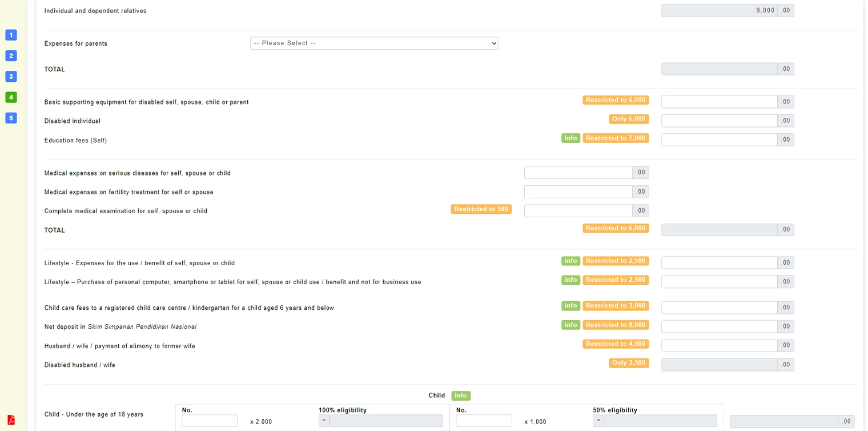The width and height of the screenshot is (868, 431).
Task: Click fertility treatment expenses input field
Action: (x=578, y=192)
